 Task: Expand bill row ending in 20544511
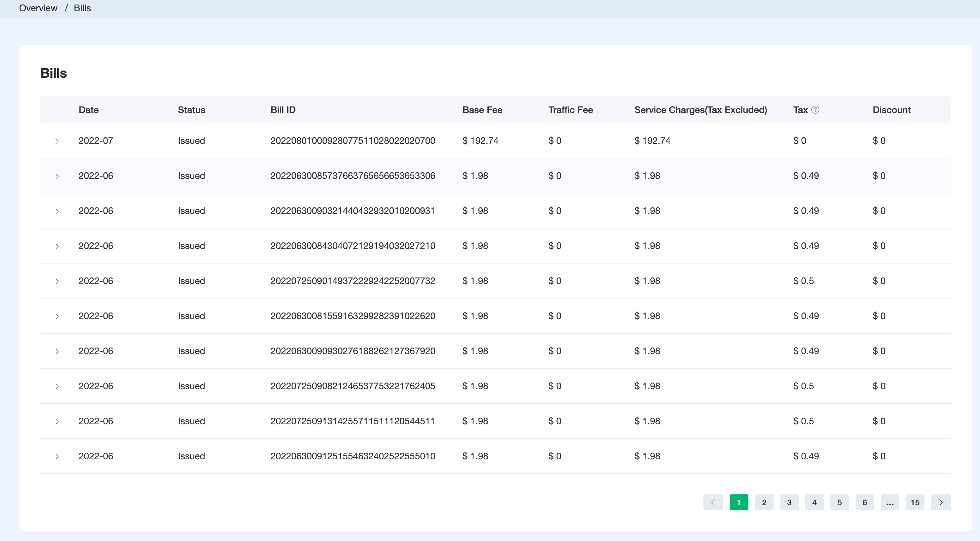(x=57, y=421)
